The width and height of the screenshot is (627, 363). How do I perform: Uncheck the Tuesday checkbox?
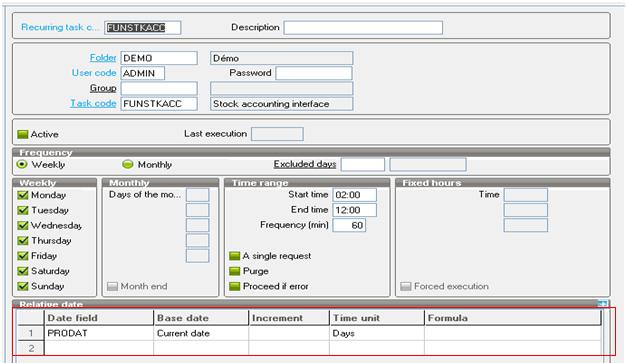(x=23, y=210)
